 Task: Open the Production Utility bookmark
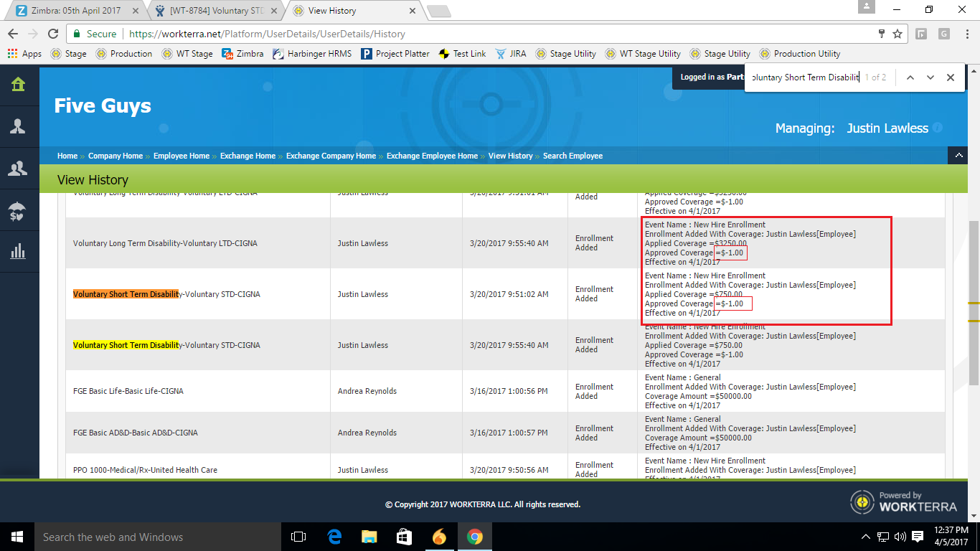pos(800,54)
